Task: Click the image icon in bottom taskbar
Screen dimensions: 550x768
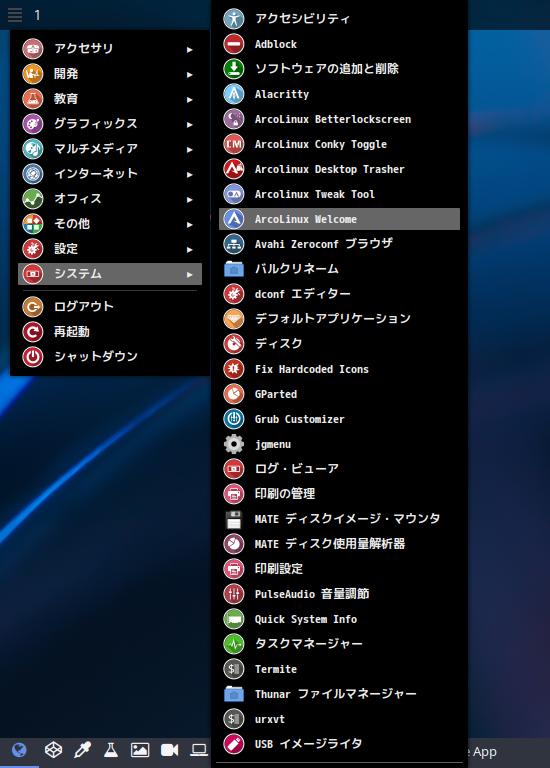Action: [x=140, y=750]
